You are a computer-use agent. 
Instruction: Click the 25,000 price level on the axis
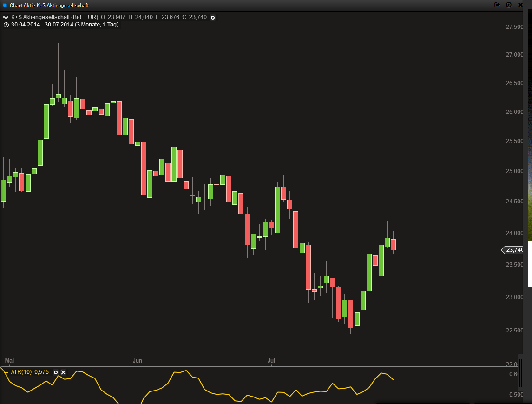click(x=514, y=172)
